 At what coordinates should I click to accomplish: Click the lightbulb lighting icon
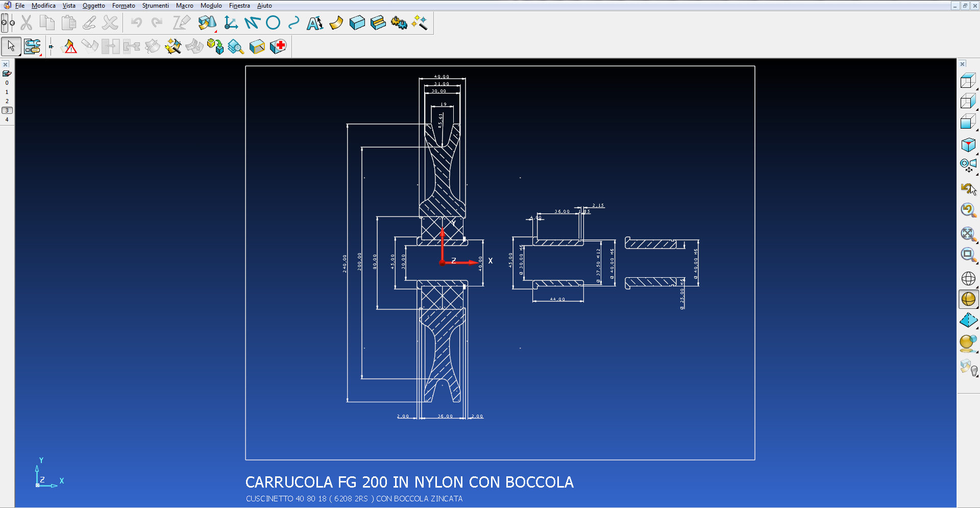tap(968, 368)
